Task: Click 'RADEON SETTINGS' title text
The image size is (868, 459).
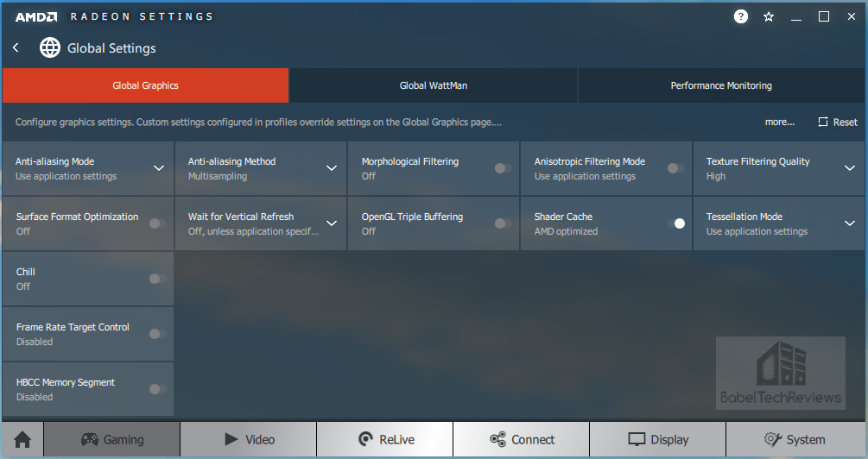Action: [142, 16]
